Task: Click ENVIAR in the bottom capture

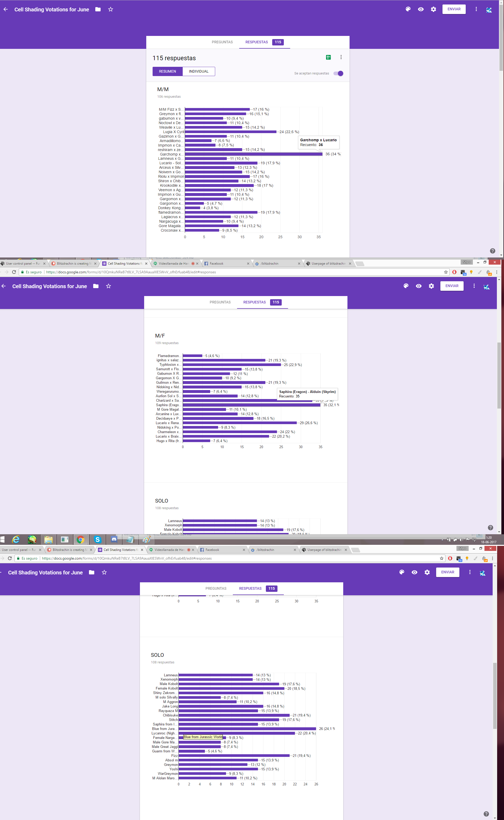Action: (x=448, y=572)
